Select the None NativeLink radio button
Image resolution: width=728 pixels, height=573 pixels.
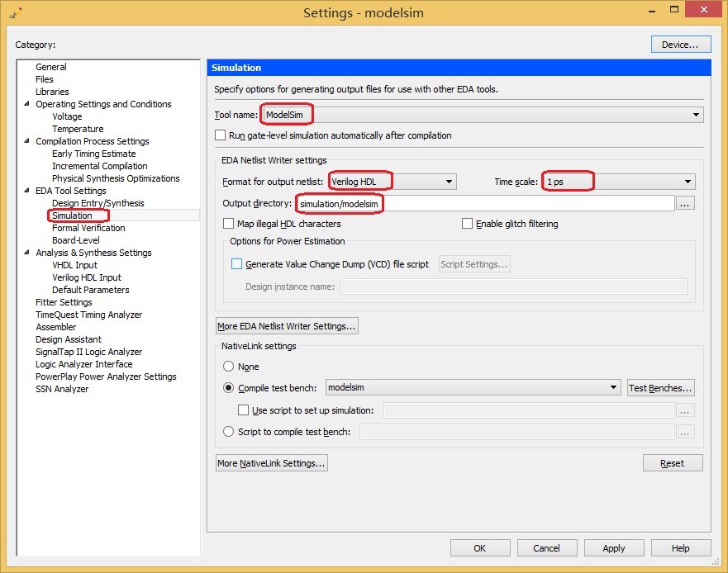click(x=229, y=367)
